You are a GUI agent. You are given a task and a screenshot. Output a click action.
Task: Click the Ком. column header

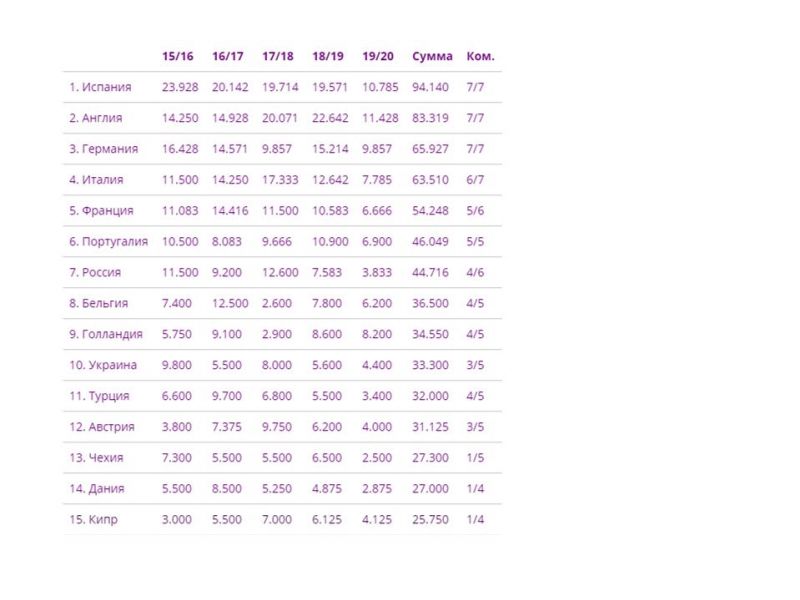[x=480, y=56]
